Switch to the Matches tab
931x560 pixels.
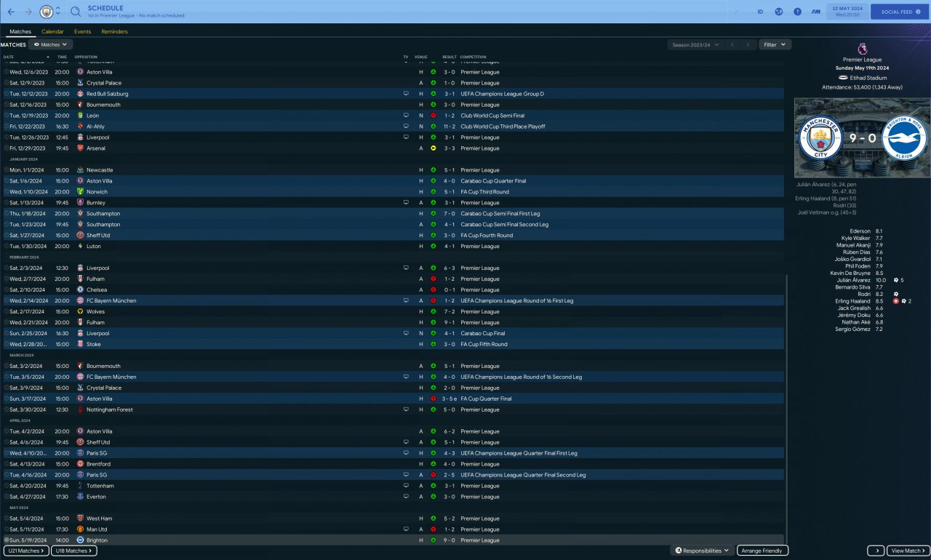(20, 32)
